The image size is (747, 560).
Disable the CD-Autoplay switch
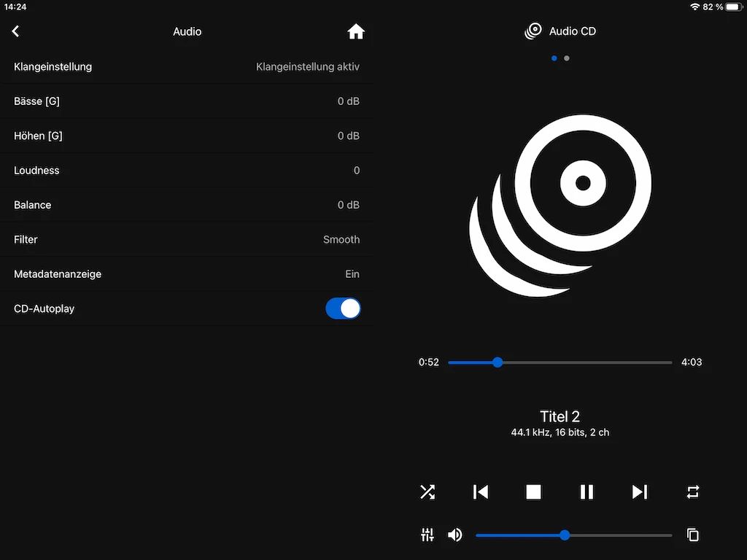[343, 308]
